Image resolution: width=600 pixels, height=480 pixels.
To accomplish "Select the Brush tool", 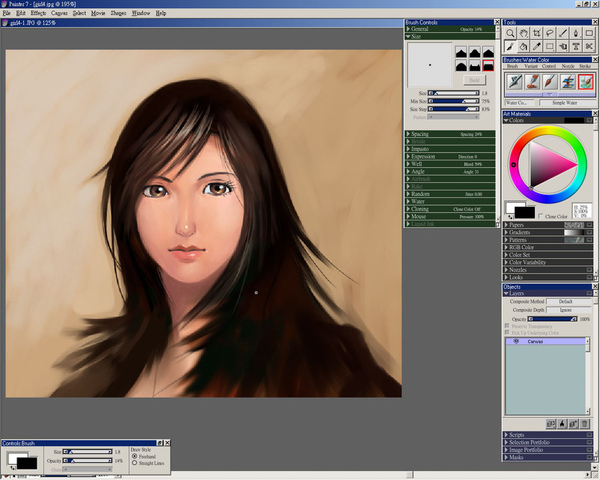I will pos(510,47).
